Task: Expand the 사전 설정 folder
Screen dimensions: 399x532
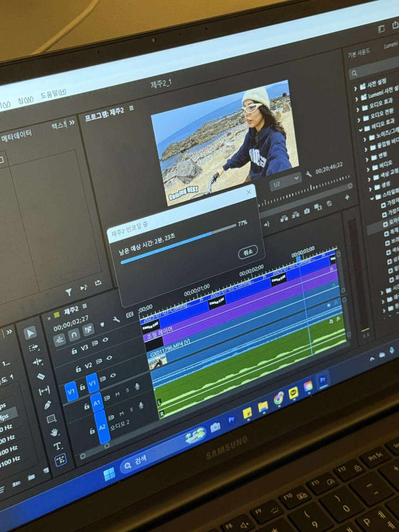Action: (356, 89)
